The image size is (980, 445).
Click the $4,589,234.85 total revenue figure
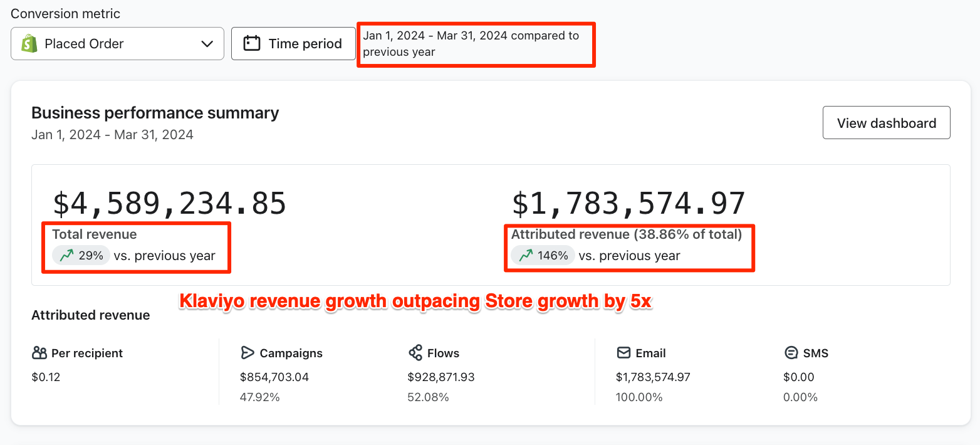pyautogui.click(x=169, y=204)
